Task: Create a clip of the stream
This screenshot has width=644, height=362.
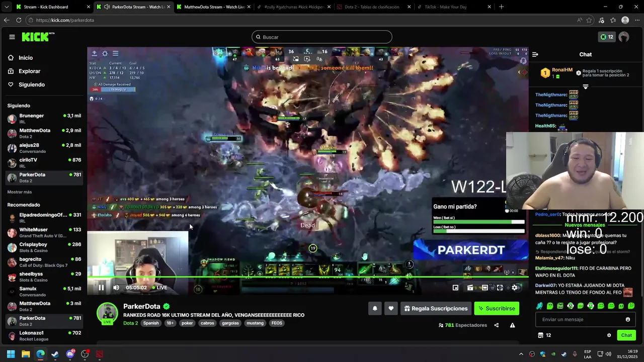Action: coord(470,288)
